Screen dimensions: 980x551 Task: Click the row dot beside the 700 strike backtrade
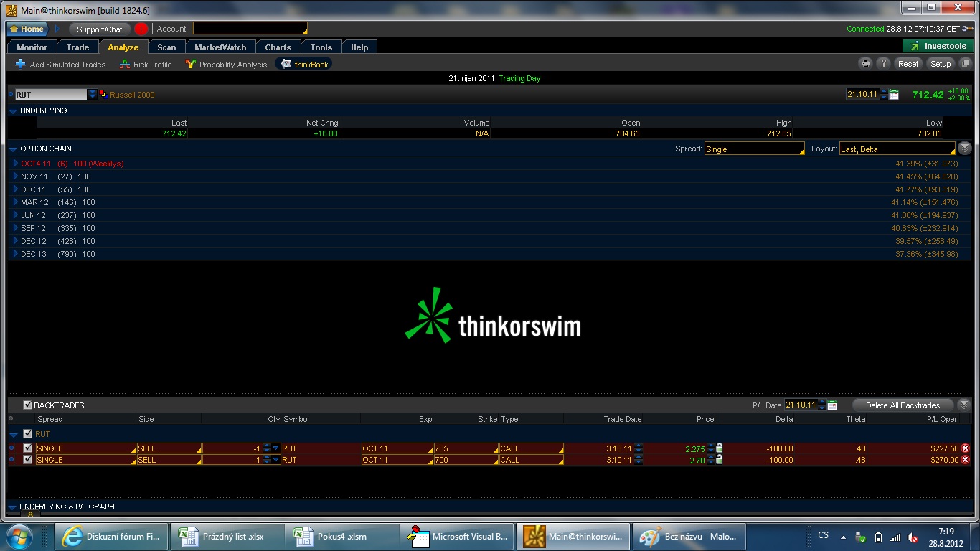(11, 460)
